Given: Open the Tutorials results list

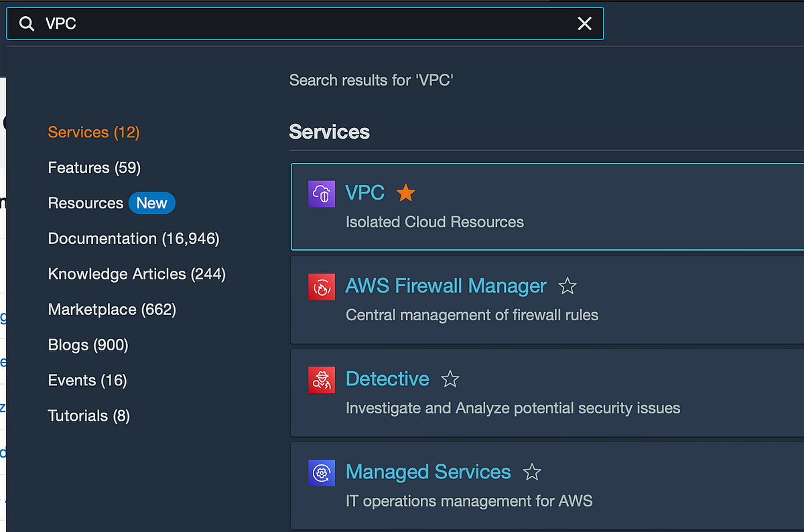Looking at the screenshot, I should click(x=88, y=415).
